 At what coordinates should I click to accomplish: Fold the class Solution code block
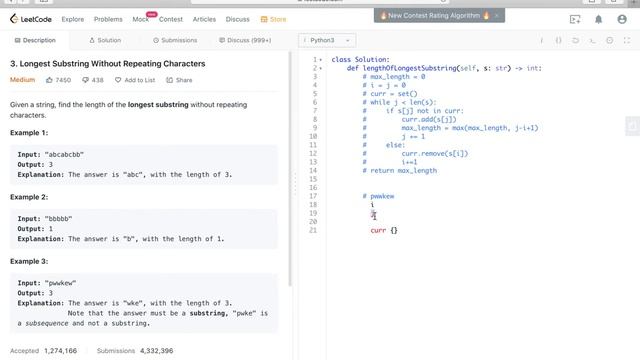click(321, 60)
